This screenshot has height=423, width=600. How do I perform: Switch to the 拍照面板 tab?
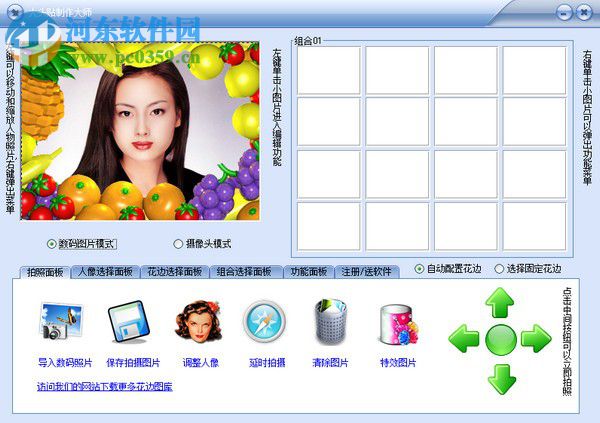(45, 272)
